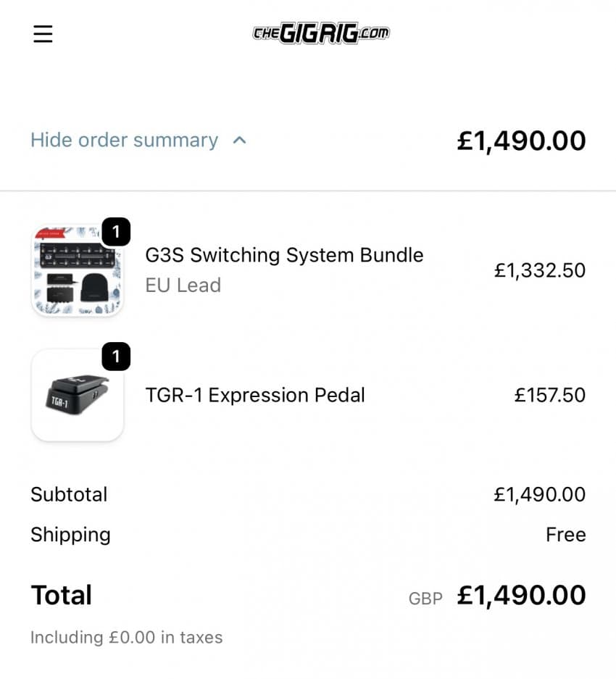The height and width of the screenshot is (679, 616).
Task: Click quantity badge on G3S bundle image
Action: tap(116, 232)
